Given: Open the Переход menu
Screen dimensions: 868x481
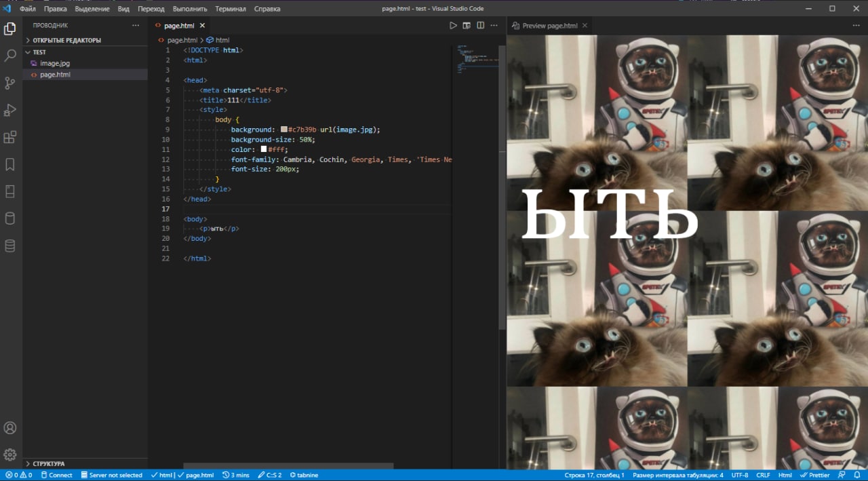Looking at the screenshot, I should click(151, 9).
